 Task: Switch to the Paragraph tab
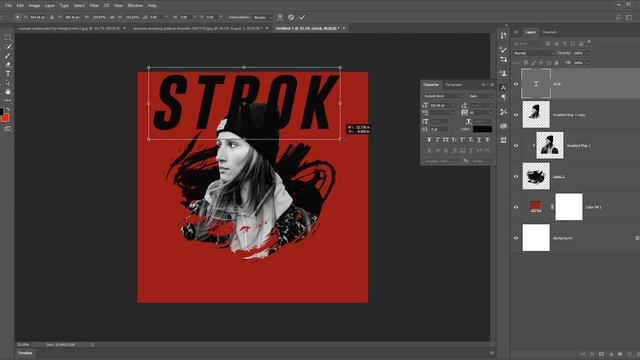coord(453,85)
